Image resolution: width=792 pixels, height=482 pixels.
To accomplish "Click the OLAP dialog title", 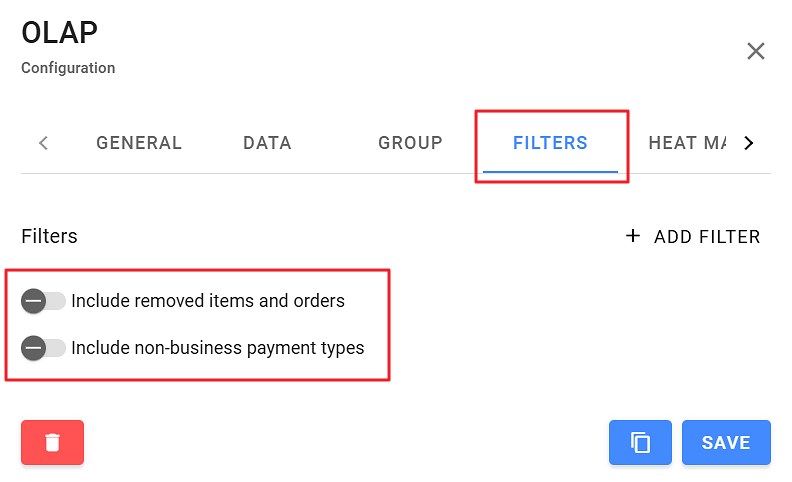I will [x=60, y=32].
